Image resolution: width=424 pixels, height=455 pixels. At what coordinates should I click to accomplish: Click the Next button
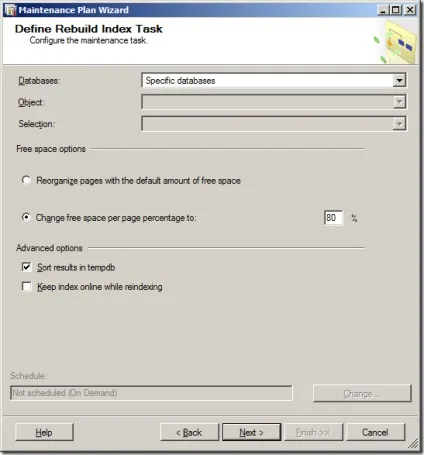pos(251,432)
